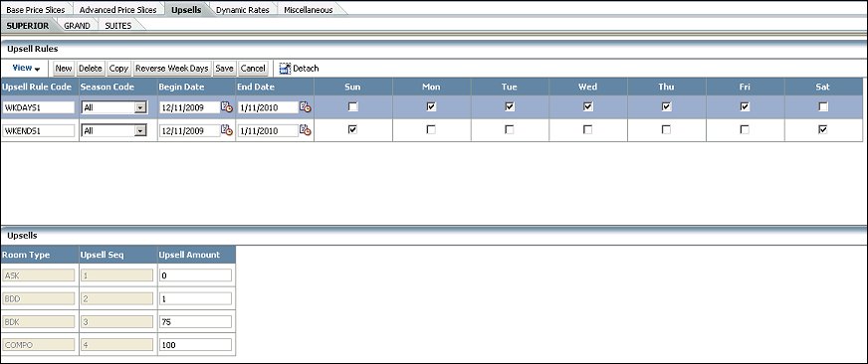The image size is (868, 364).
Task: Select the GRAND sub-tab
Action: pyautogui.click(x=77, y=26)
